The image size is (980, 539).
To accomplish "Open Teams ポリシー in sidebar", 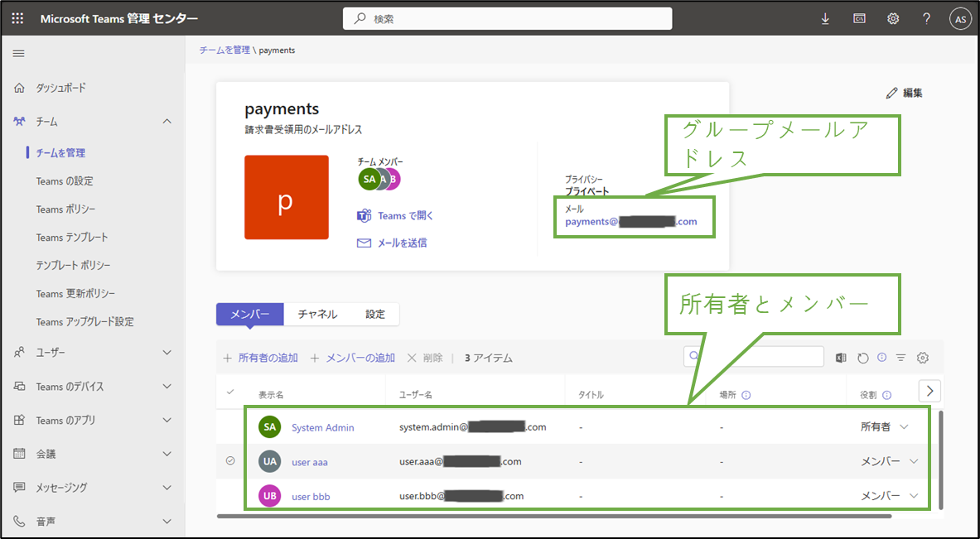I will tap(65, 209).
